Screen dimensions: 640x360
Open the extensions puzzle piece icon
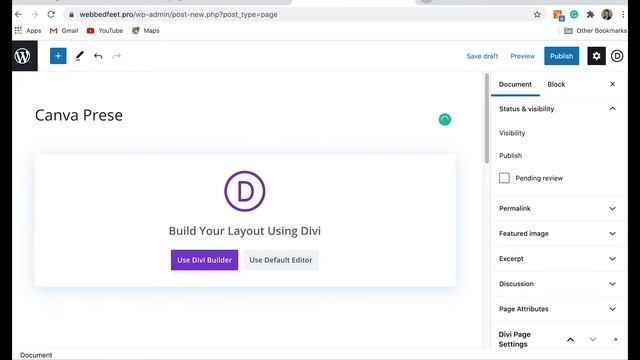click(590, 15)
